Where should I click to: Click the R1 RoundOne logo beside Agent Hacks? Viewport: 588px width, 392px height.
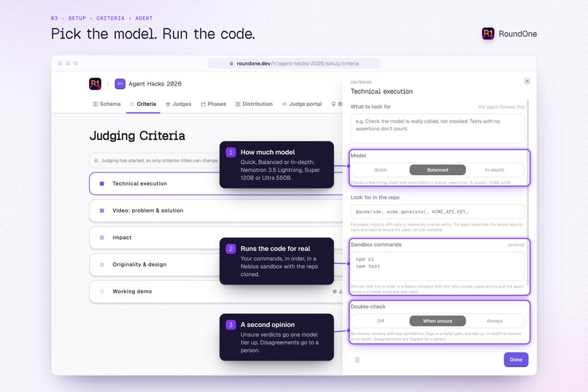[96, 84]
